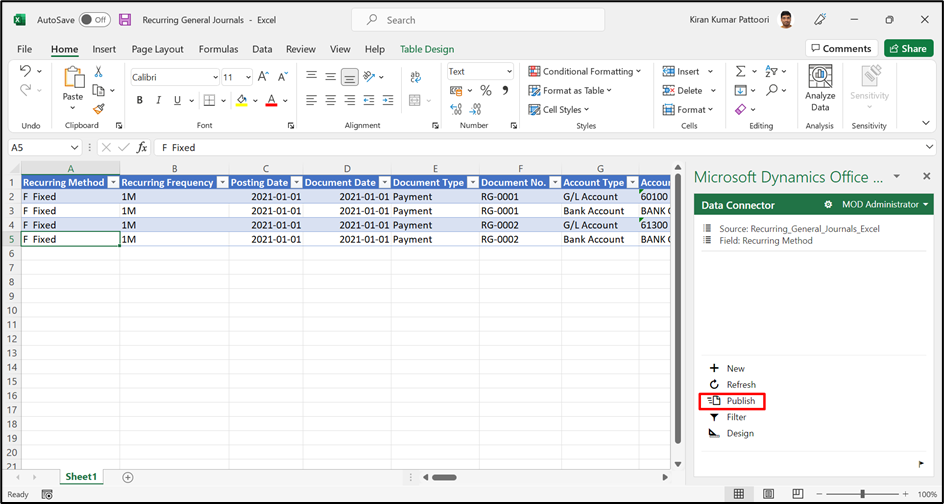Expand the Name Box dropdown
Screen dimensions: 944x504
click(x=75, y=148)
